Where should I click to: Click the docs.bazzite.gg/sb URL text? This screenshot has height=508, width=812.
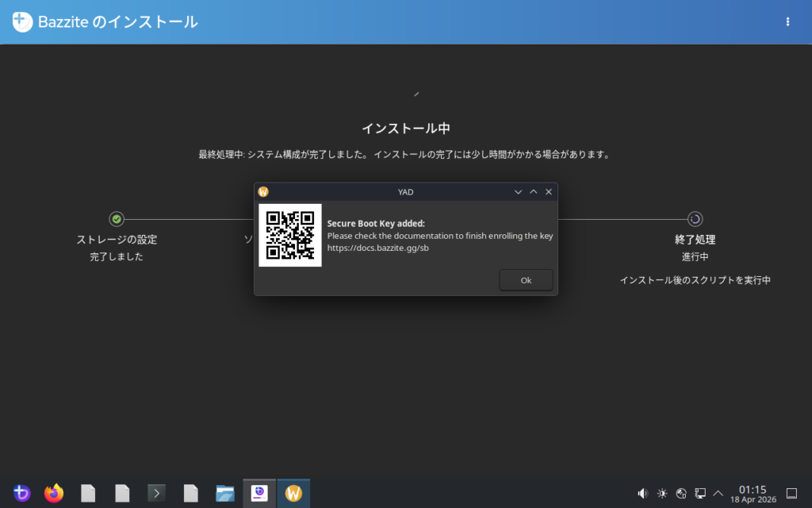pos(378,248)
